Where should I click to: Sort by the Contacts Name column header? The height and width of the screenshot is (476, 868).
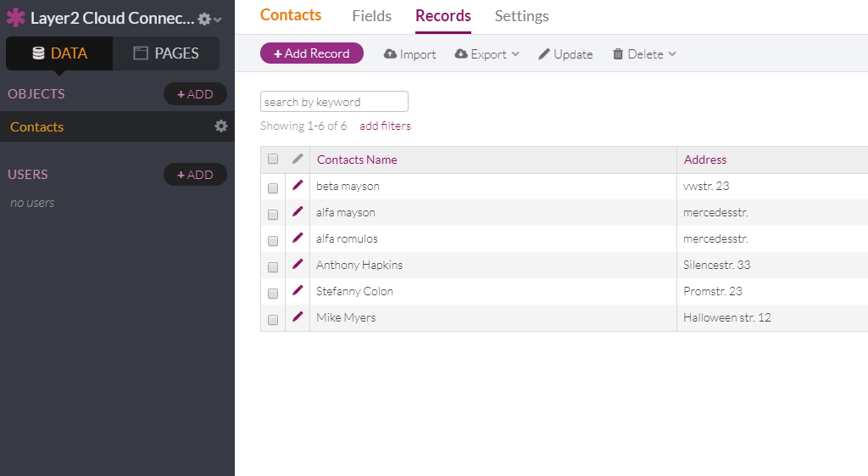(357, 160)
